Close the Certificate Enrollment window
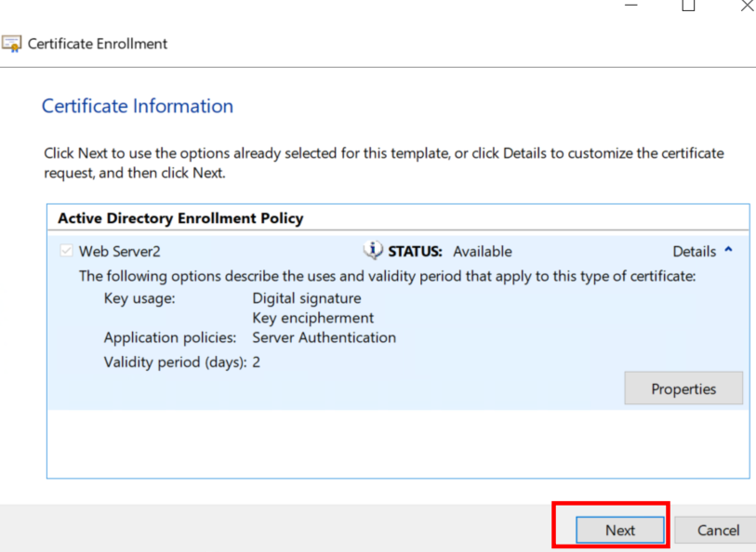 tap(746, 6)
